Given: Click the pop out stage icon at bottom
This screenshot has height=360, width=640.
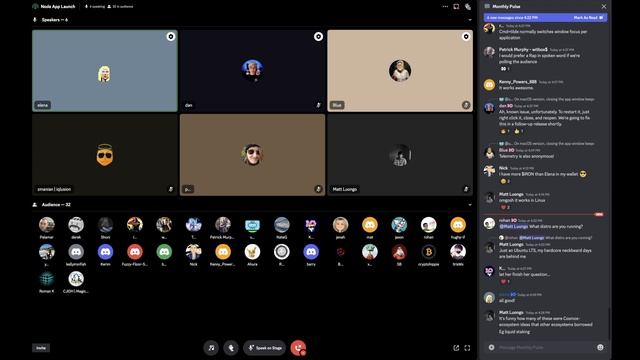Looking at the screenshot, I should click(456, 348).
